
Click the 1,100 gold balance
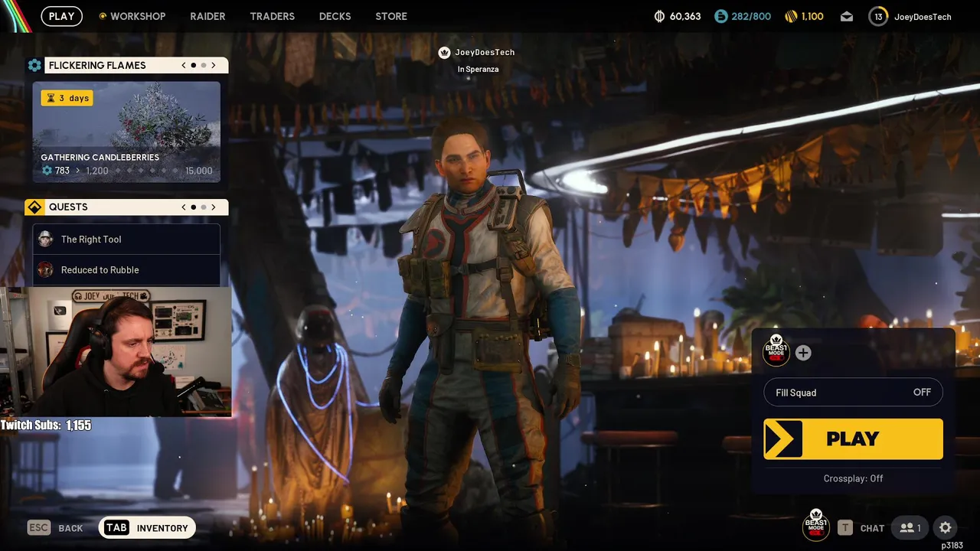812,16
